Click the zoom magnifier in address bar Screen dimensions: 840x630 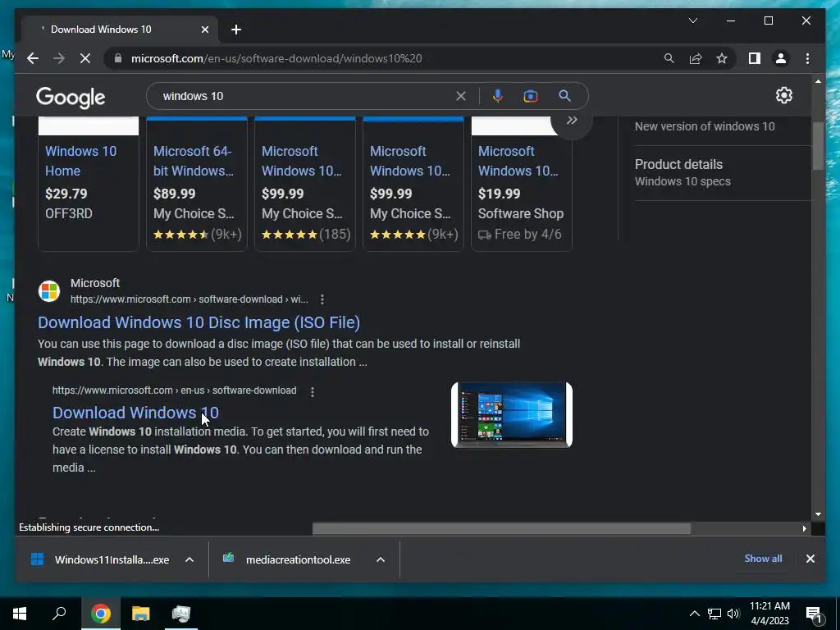[x=669, y=58]
